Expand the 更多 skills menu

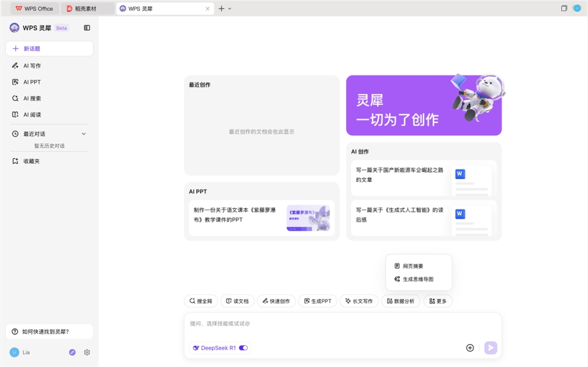pos(437,301)
